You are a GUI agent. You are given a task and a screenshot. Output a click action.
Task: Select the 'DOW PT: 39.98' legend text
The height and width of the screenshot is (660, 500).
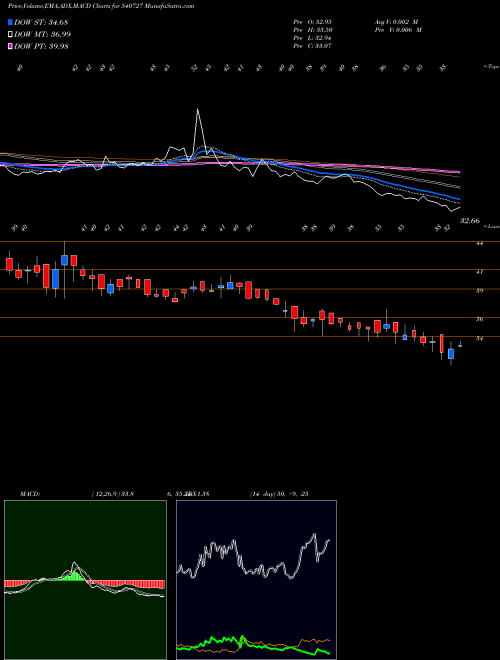click(41, 46)
